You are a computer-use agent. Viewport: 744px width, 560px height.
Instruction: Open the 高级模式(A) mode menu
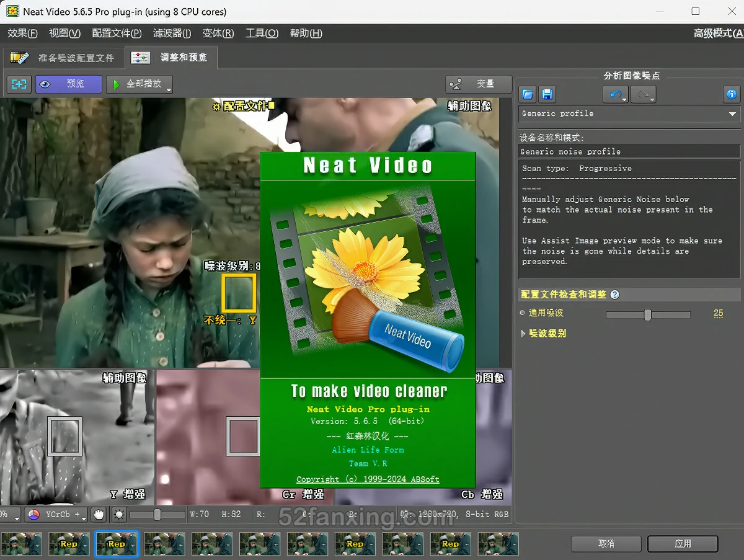[718, 33]
